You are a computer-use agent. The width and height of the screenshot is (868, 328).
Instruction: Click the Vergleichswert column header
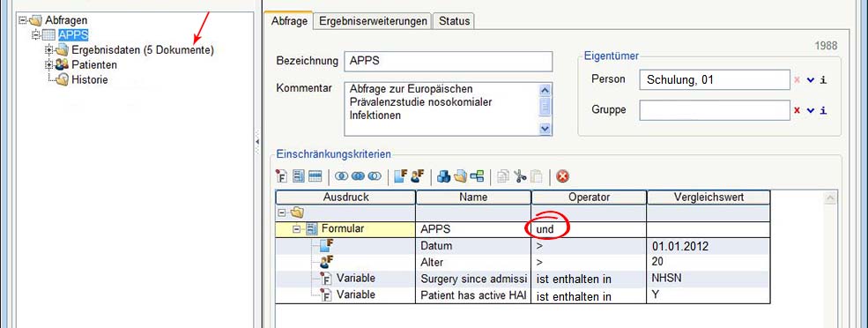pyautogui.click(x=708, y=197)
